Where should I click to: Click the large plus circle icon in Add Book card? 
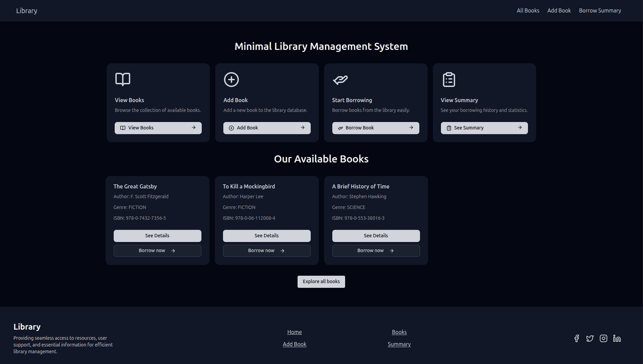[231, 80]
